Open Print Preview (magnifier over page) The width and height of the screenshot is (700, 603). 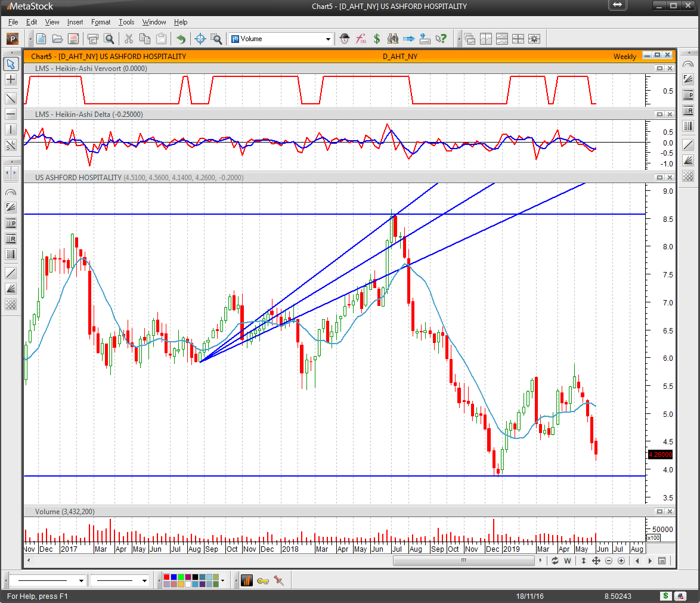pyautogui.click(x=109, y=39)
